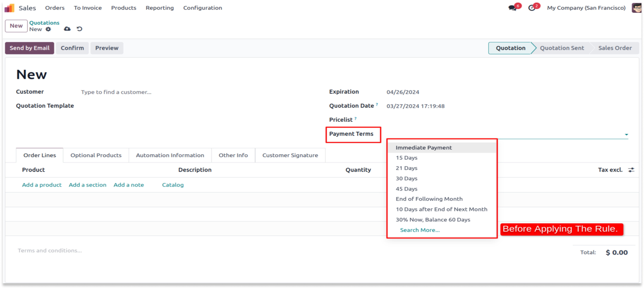Expand the Payment Terms dropdown arrow
This screenshot has height=288, width=644.
(626, 135)
